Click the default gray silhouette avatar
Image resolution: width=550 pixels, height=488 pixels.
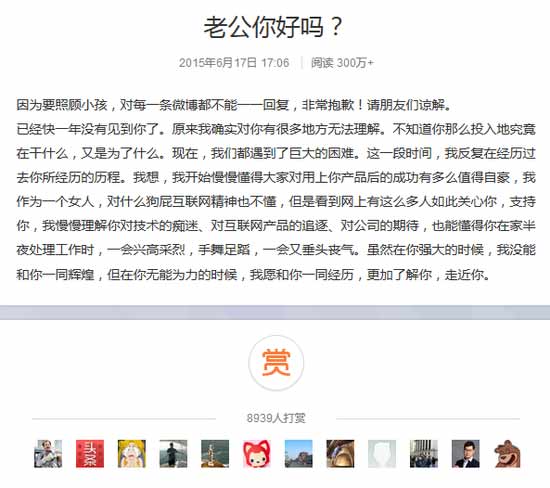(382, 454)
